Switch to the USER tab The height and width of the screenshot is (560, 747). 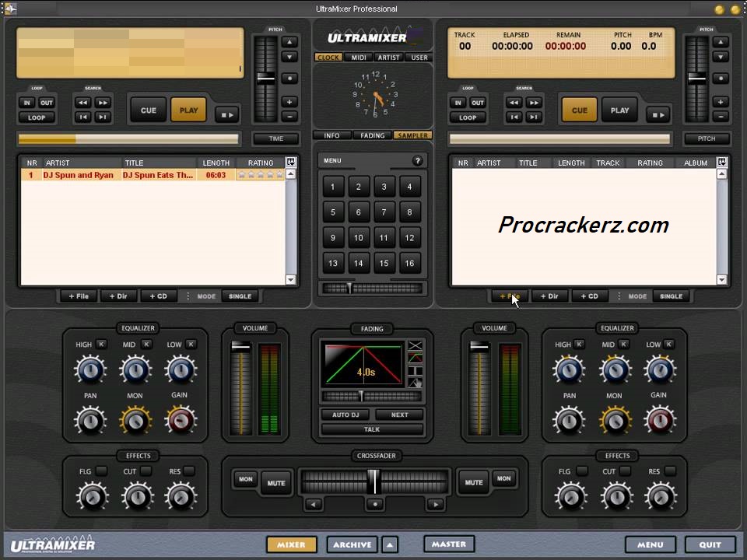(419, 57)
